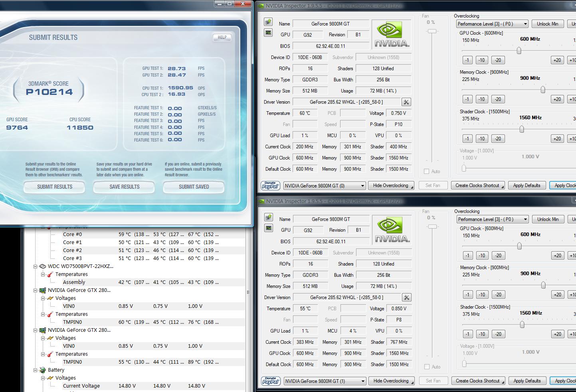Click Create Clocks Shortcut in GPU 2/2 Inspector
Screen dimensions: 576x392
(x=478, y=381)
